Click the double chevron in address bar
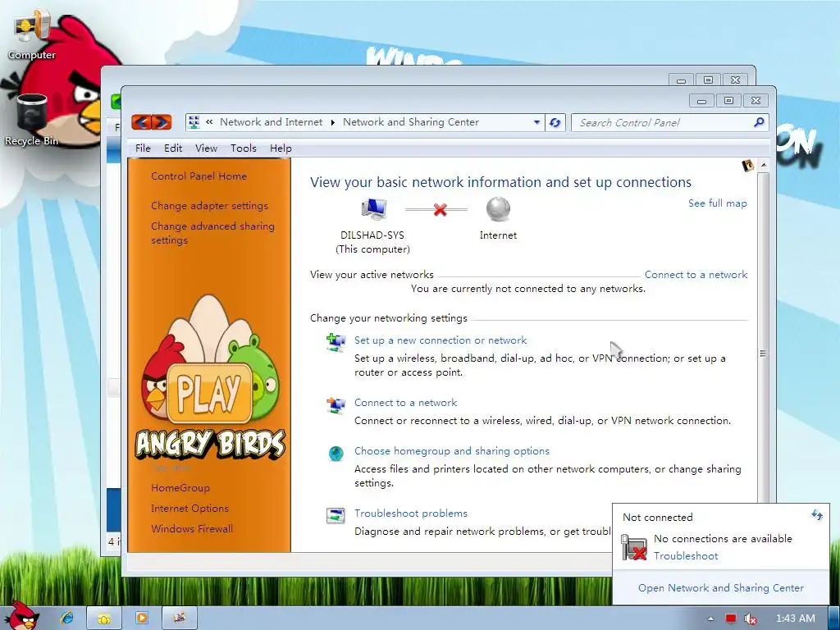 209,122
